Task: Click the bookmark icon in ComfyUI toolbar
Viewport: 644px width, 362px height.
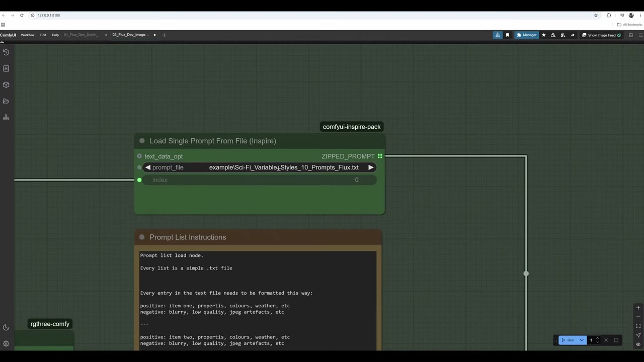Action: (507, 35)
